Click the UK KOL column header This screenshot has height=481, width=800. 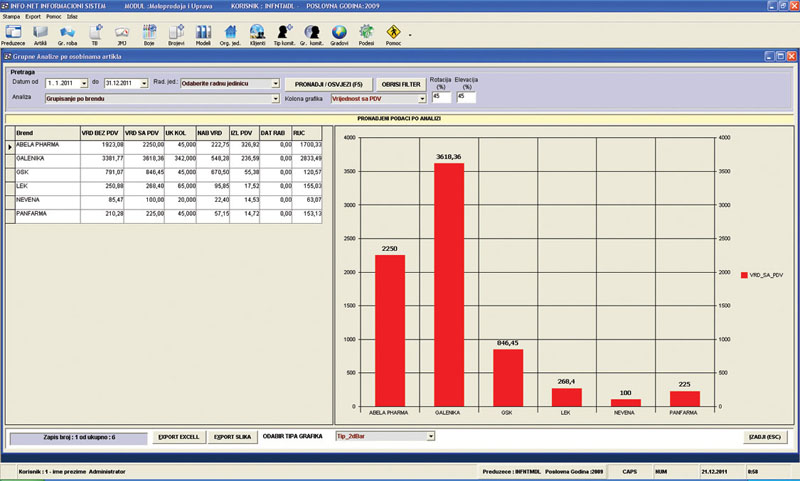tap(180, 133)
